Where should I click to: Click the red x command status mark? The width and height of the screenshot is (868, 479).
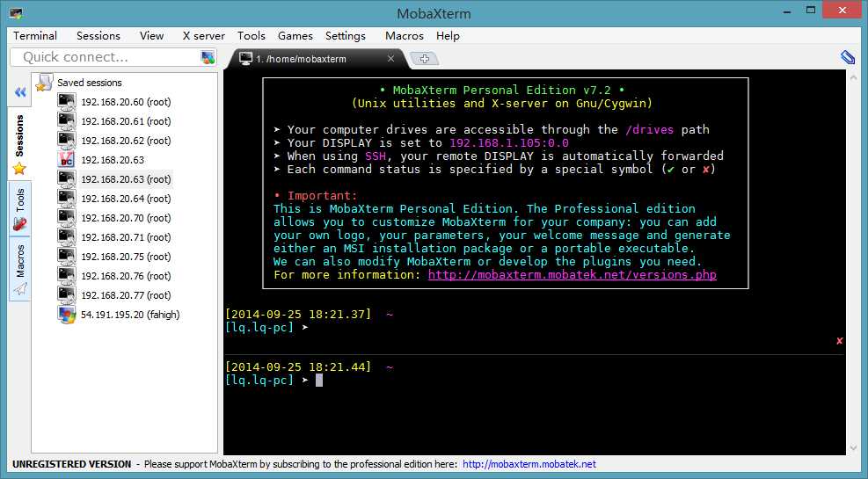tap(839, 341)
